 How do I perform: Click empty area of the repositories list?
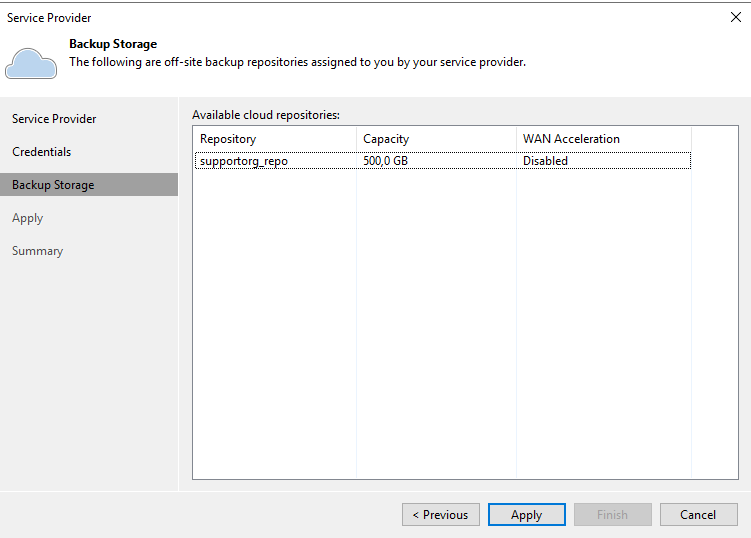(x=443, y=323)
